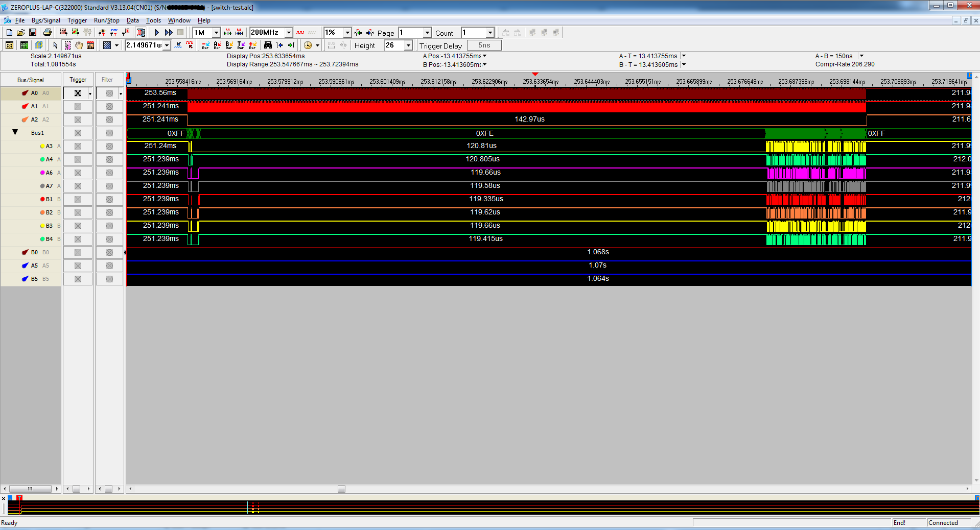Click the Save file icon

pos(33,32)
